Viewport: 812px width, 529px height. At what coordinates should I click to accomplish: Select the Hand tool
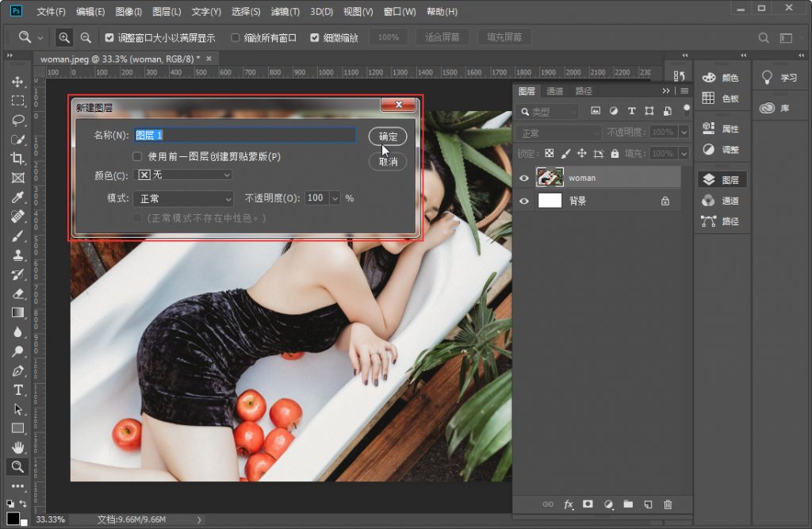[x=17, y=448]
